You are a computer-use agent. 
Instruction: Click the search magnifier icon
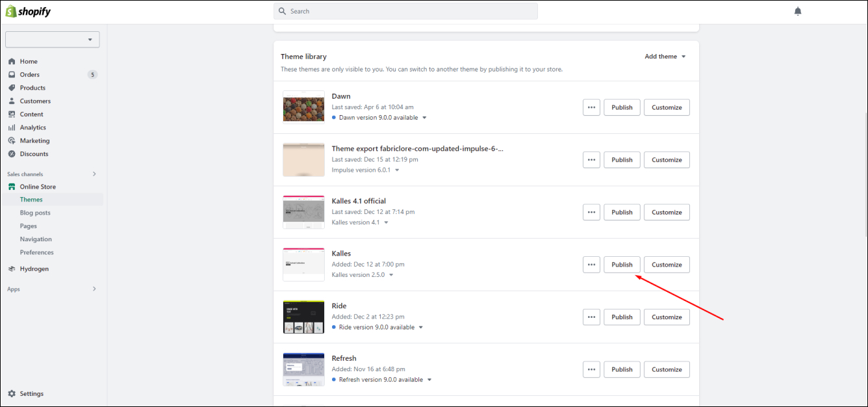pos(283,11)
